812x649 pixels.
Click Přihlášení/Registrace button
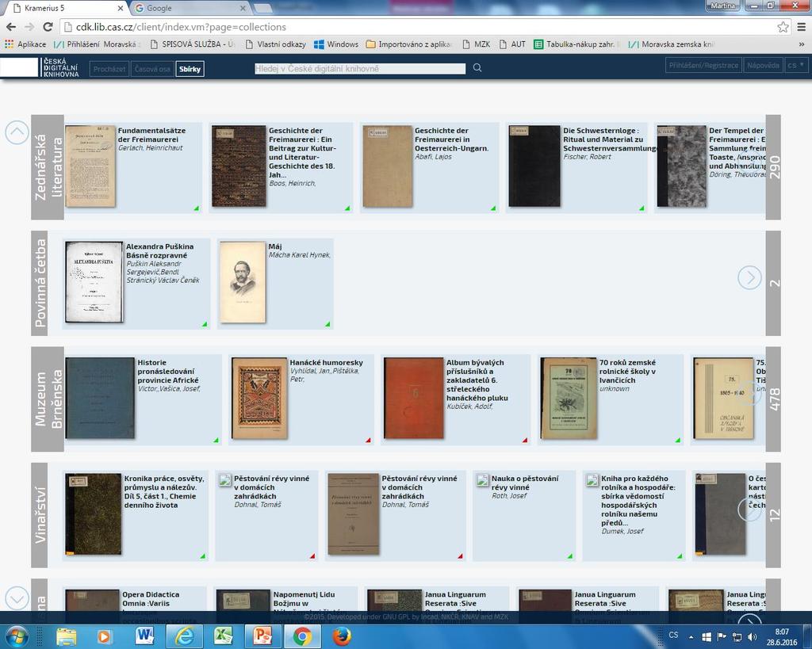pyautogui.click(x=703, y=65)
